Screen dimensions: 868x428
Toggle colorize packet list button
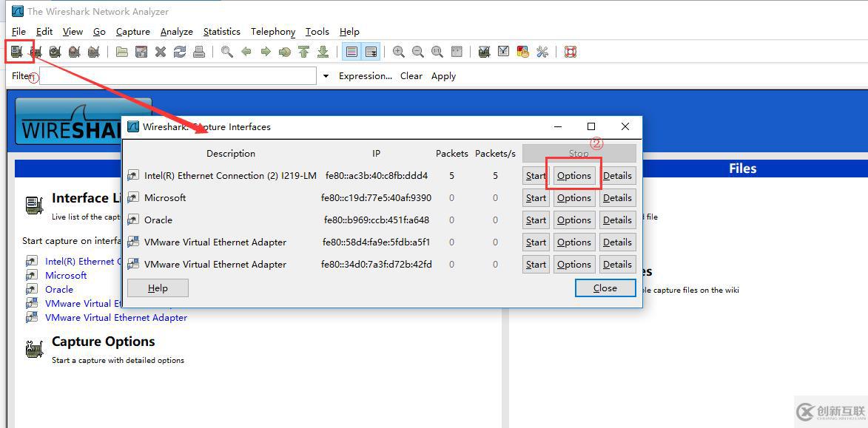tap(351, 52)
